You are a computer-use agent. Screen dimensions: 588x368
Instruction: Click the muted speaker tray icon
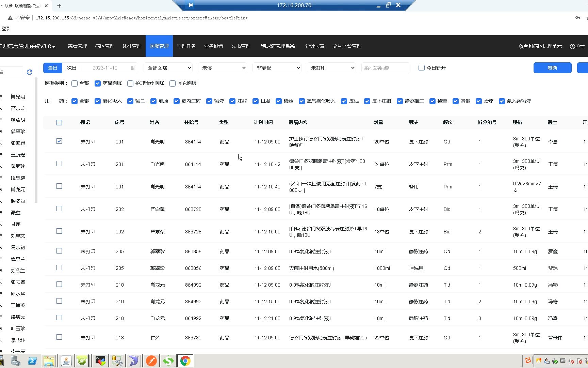coord(571,361)
